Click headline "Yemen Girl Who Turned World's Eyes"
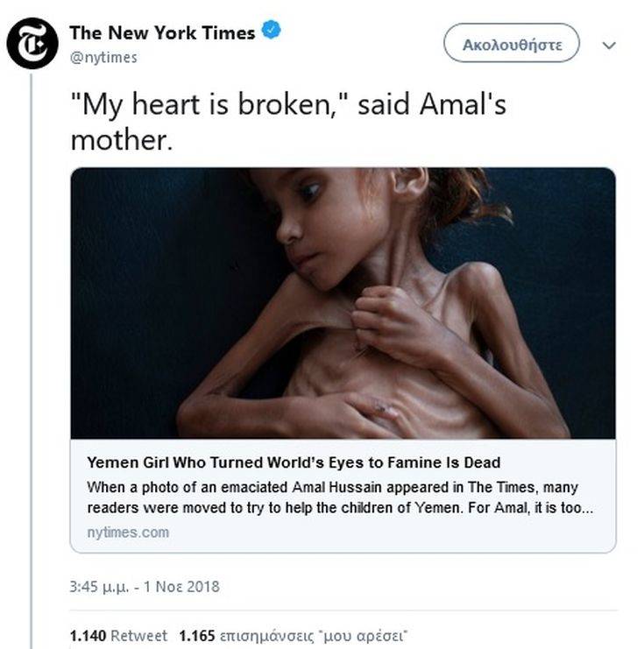644x649 pixels. (293, 462)
